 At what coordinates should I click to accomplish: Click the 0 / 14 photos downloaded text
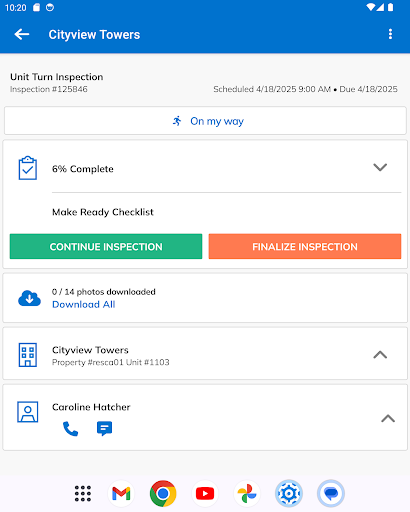(x=104, y=292)
